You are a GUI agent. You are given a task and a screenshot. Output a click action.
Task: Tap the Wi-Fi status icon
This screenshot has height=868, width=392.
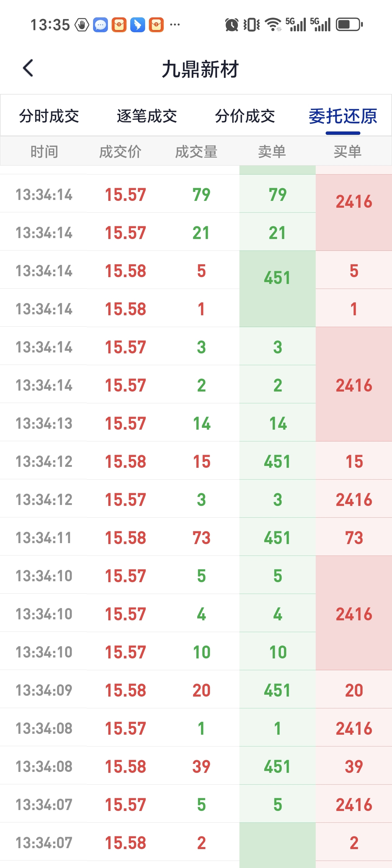pyautogui.click(x=273, y=24)
